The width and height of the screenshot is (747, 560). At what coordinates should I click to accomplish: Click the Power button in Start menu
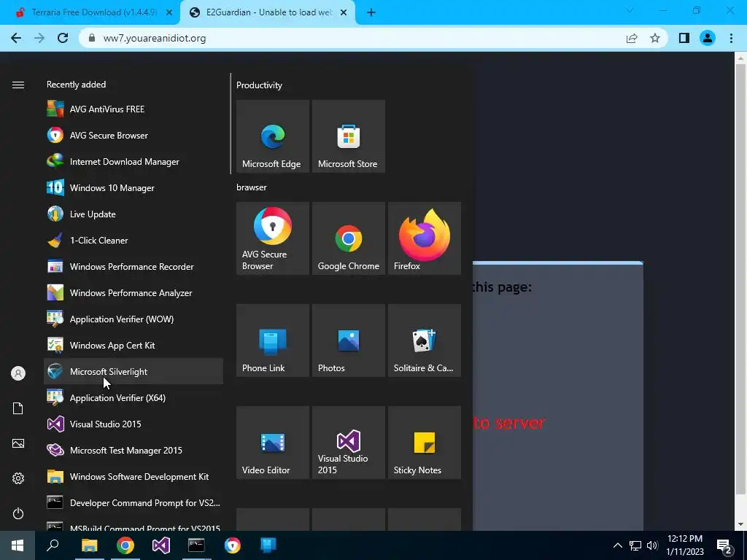click(x=18, y=513)
